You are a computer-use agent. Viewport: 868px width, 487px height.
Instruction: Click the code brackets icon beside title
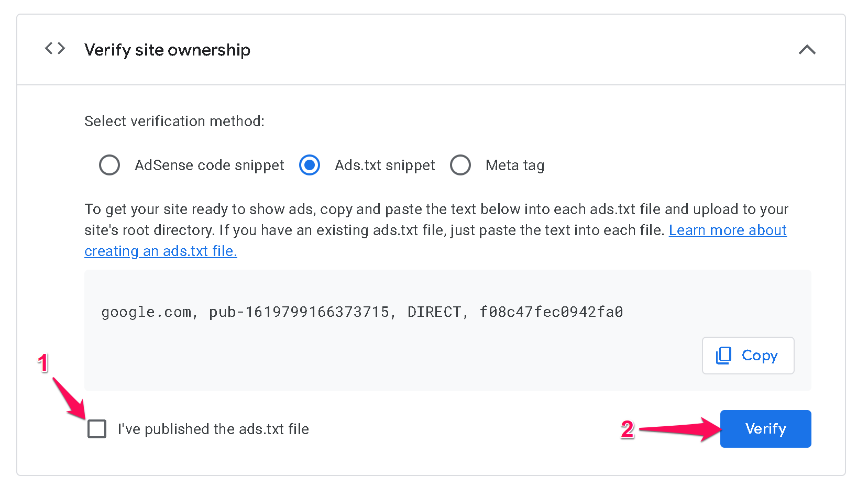coord(55,49)
